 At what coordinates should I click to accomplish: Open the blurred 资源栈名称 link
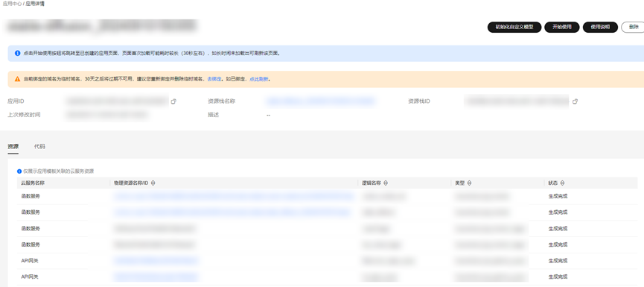(x=320, y=101)
